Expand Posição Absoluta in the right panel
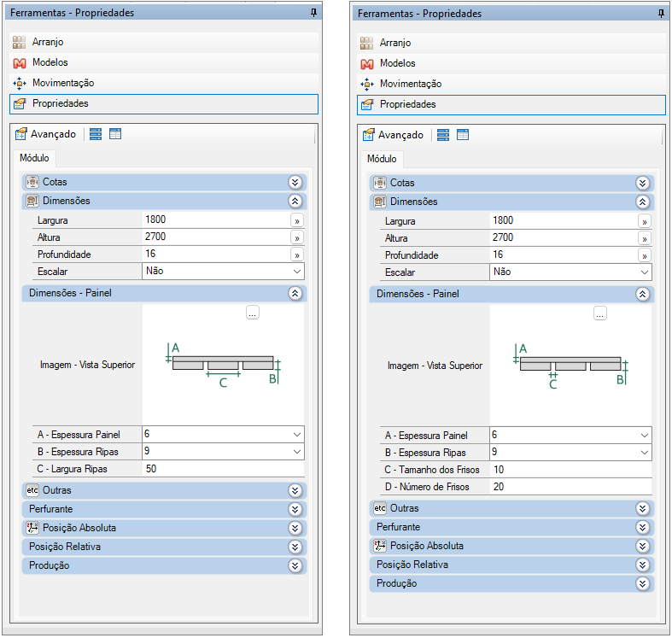Screen dimensions: 672x638 click(642, 546)
